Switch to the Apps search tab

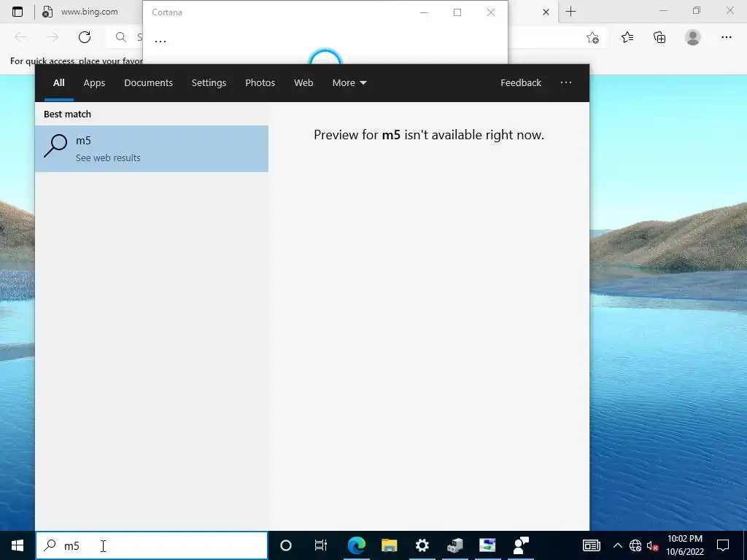click(x=94, y=83)
